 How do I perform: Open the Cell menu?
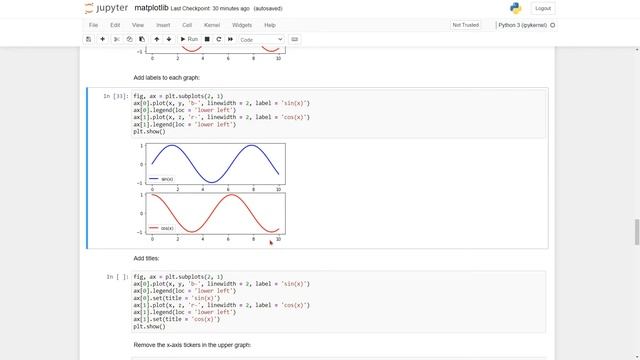tap(187, 25)
